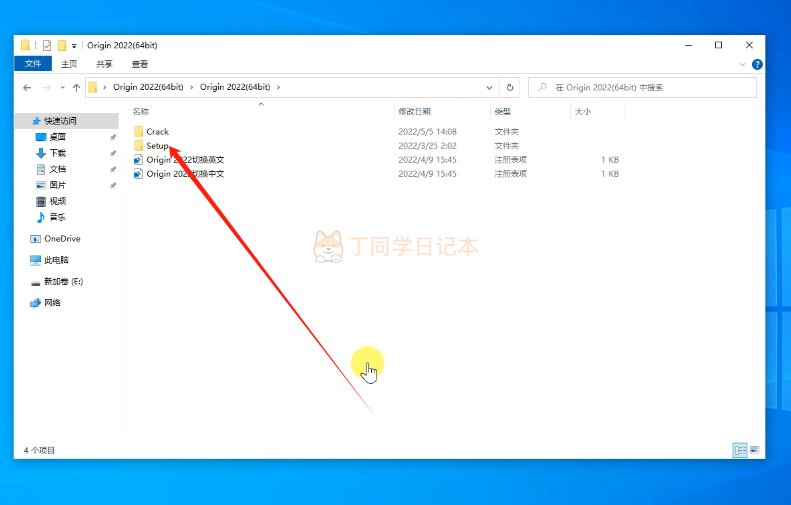The height and width of the screenshot is (505, 791).
Task: Expand the address bar history dropdown
Action: (489, 87)
